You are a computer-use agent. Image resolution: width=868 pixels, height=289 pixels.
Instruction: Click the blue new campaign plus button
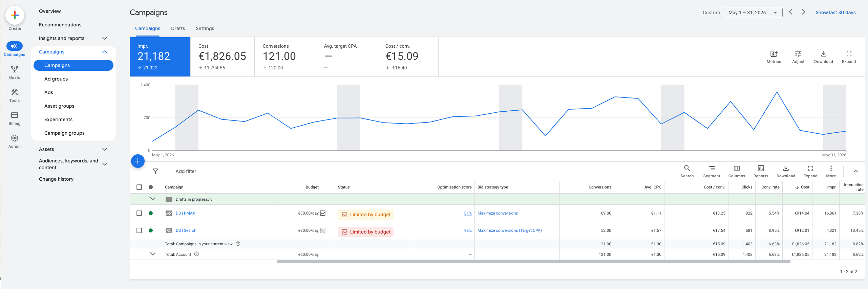[138, 161]
